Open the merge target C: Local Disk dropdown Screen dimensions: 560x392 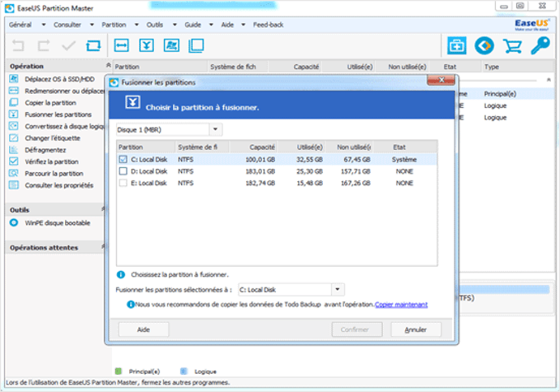pyautogui.click(x=338, y=290)
